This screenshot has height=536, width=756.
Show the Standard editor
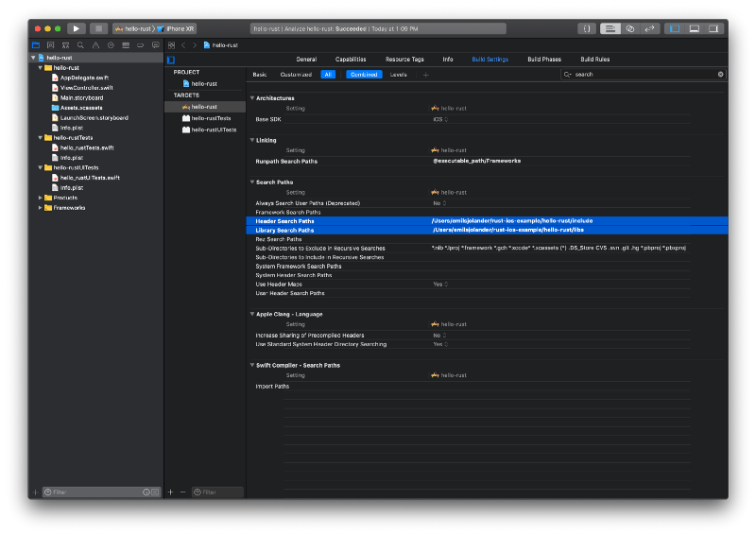[x=610, y=28]
